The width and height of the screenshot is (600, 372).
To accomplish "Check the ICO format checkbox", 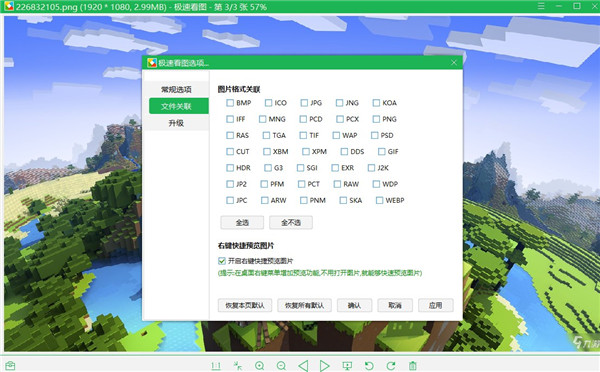I will pos(269,103).
